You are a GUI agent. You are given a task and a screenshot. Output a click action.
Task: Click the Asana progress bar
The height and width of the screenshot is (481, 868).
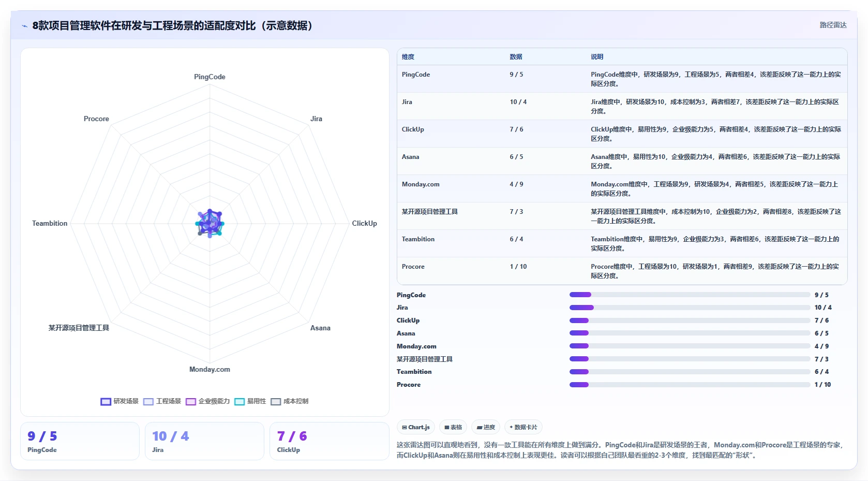point(690,333)
